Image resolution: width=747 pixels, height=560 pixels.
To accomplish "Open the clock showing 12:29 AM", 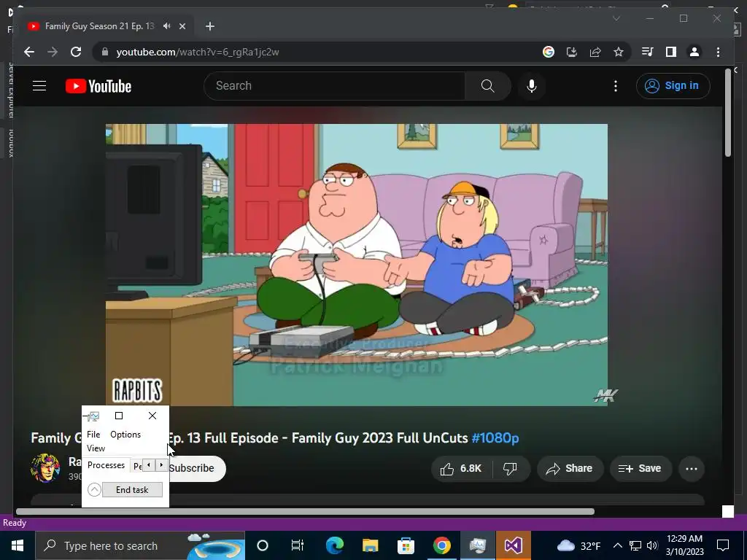I will [684, 545].
